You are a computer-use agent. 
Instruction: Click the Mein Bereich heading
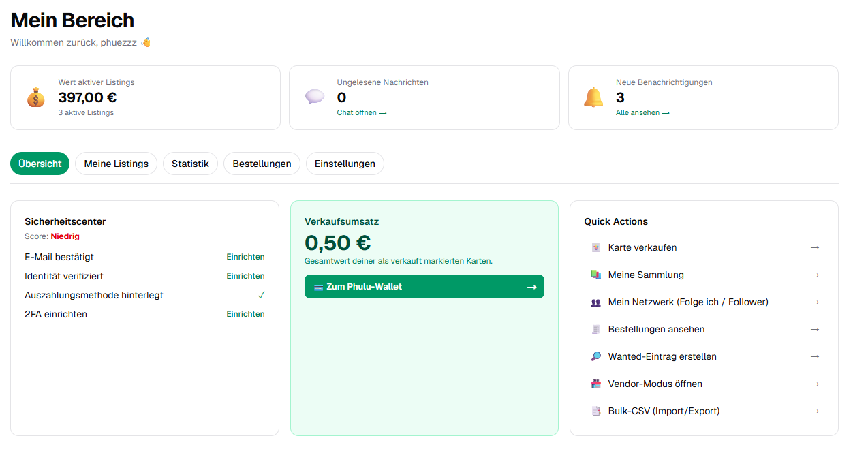72,20
